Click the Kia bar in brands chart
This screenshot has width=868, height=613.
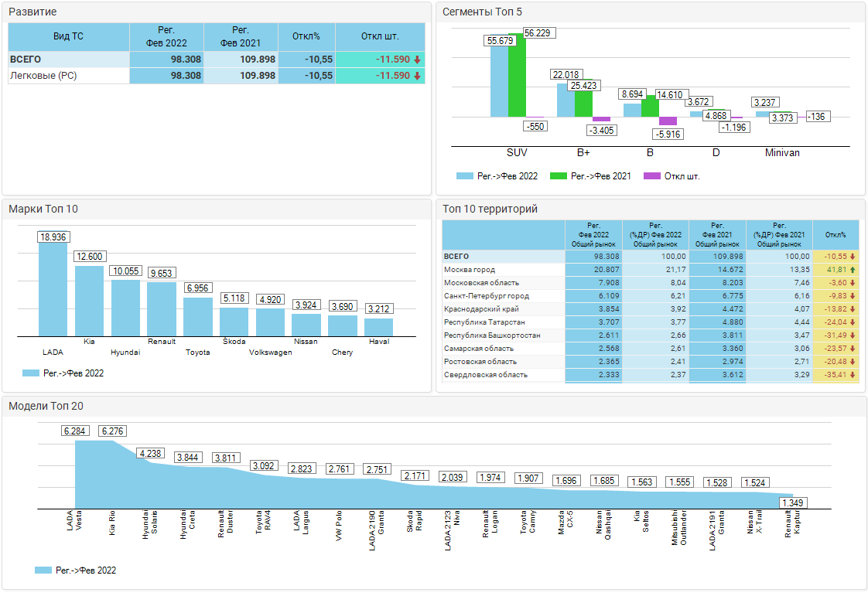[89, 301]
